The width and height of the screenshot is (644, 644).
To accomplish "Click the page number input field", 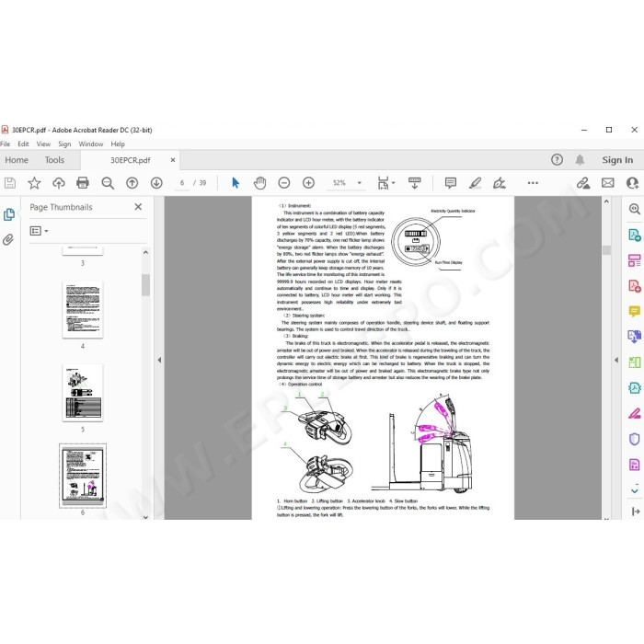I will coord(182,183).
